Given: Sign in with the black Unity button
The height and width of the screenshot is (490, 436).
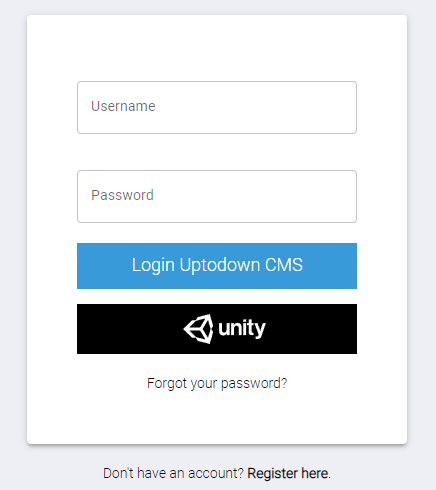Looking at the screenshot, I should (217, 329).
